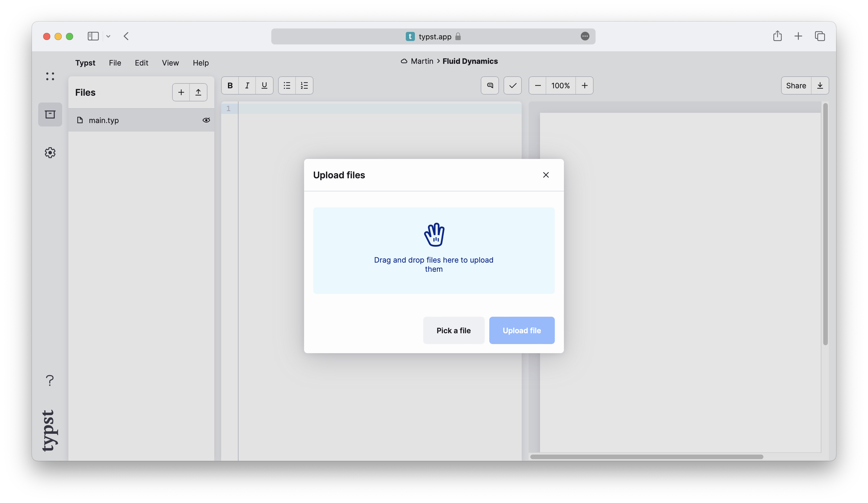Toggle bold formatting in toolbar
The width and height of the screenshot is (868, 503).
coord(230,85)
